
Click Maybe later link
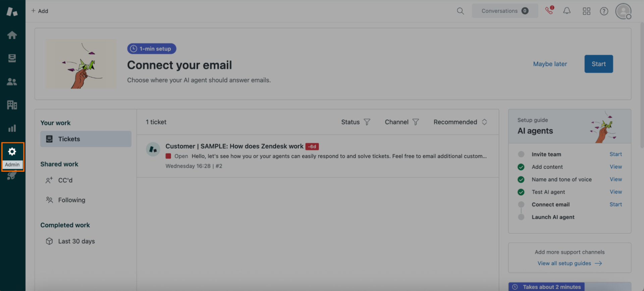[x=550, y=64]
